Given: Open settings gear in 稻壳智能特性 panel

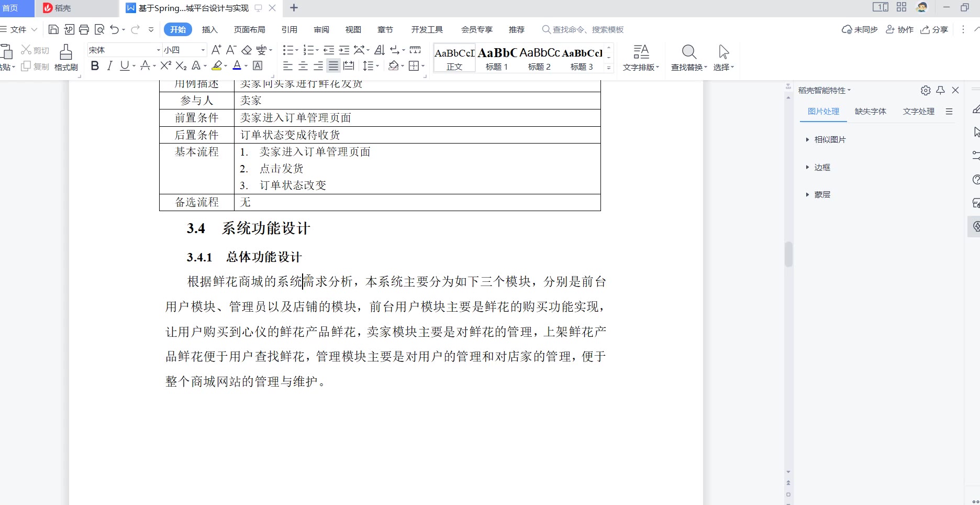Looking at the screenshot, I should [x=925, y=90].
